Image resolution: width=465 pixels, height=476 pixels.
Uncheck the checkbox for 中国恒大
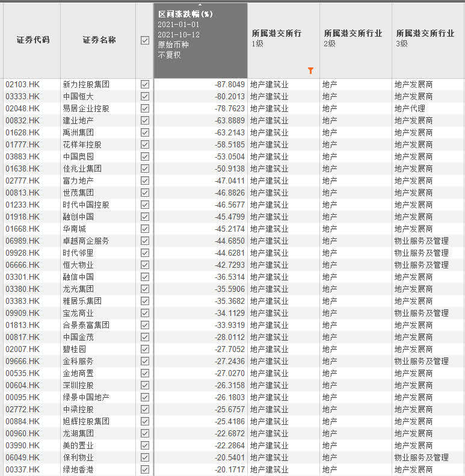coord(145,96)
